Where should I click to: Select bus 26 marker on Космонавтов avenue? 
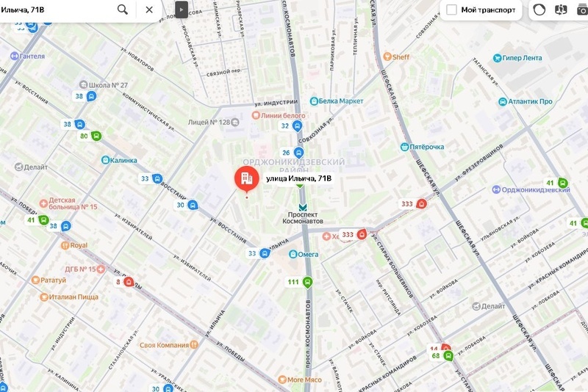[x=292, y=153]
